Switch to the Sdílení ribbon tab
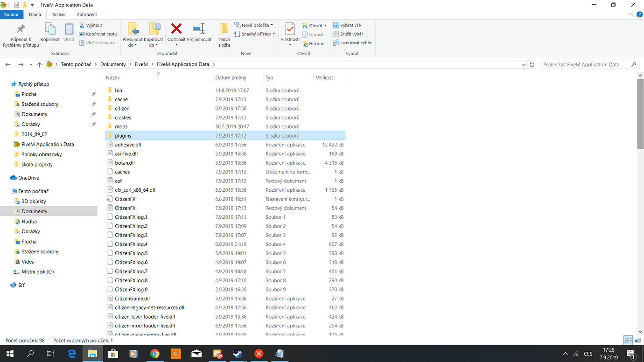644x362 pixels. 59,14
